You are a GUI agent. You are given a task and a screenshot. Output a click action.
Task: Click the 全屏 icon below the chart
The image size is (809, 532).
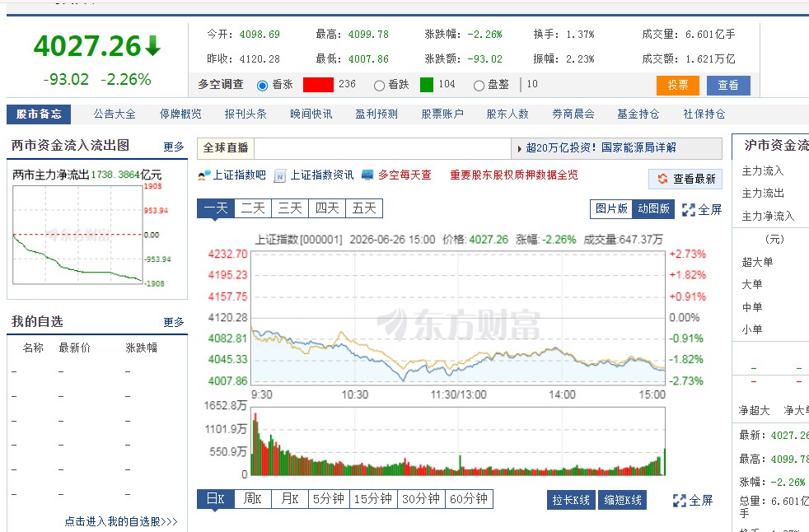680,501
